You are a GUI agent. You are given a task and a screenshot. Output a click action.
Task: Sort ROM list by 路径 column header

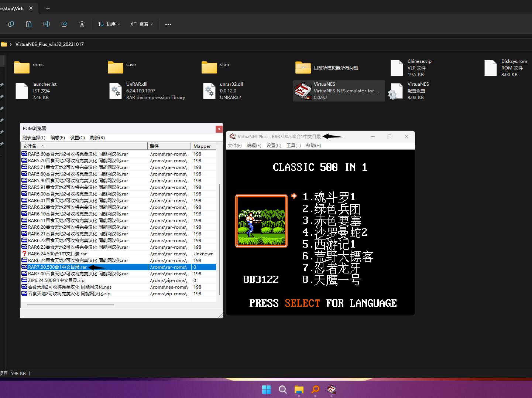[169, 146]
